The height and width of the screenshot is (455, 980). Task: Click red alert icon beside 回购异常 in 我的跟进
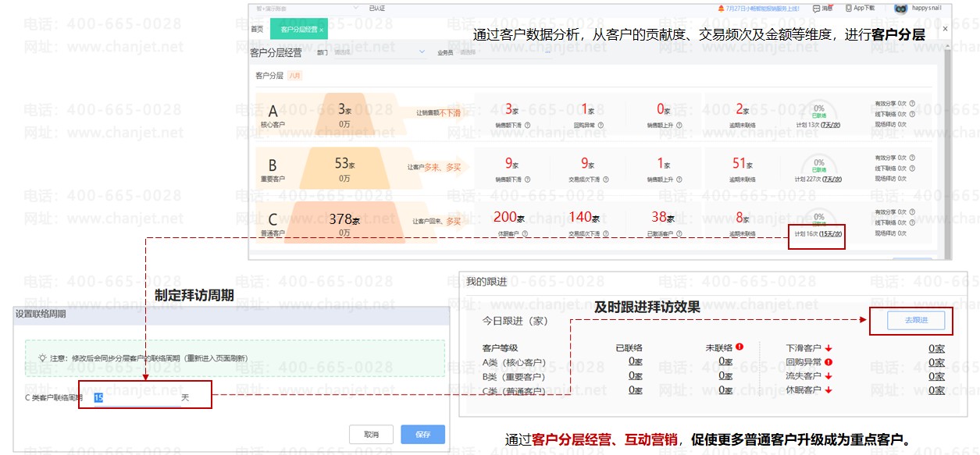(x=829, y=361)
